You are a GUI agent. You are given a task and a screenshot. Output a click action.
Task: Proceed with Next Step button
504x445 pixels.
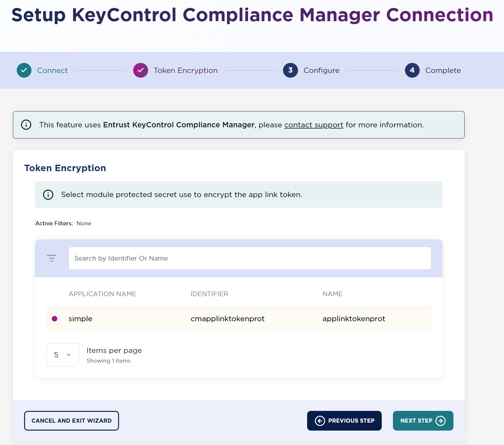click(x=423, y=421)
